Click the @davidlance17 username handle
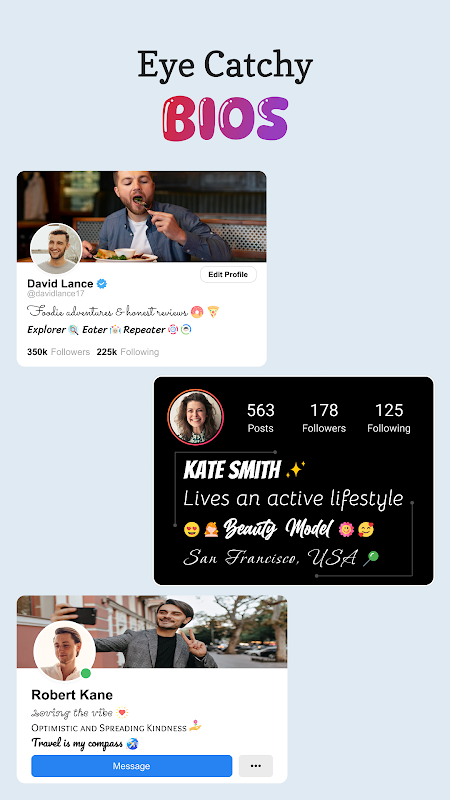This screenshot has height=800, width=450. click(56, 294)
